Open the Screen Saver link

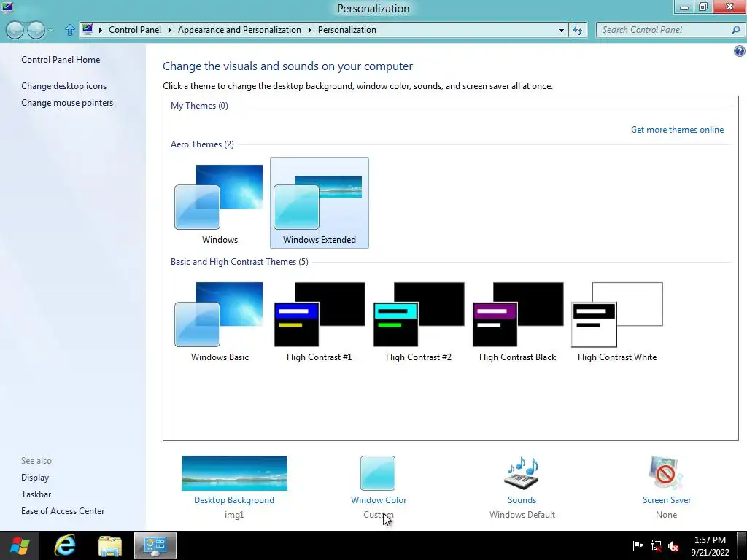coord(667,500)
